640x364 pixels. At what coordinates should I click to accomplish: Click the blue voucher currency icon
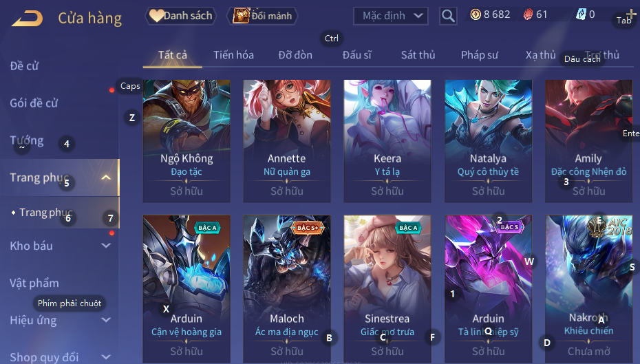coord(581,14)
